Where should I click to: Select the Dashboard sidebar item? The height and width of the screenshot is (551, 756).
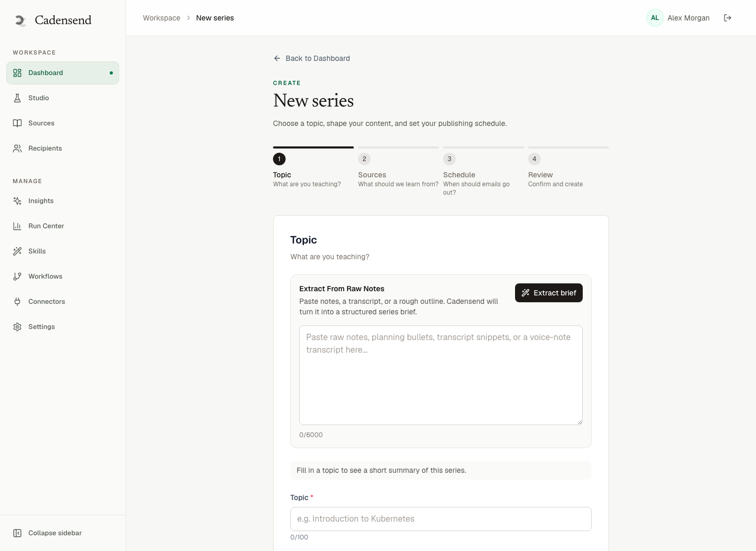coord(62,73)
